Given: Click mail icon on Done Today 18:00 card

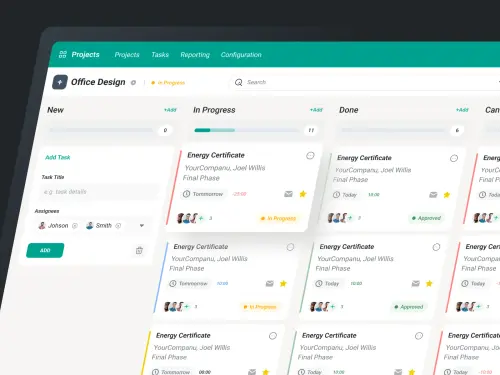Looking at the screenshot, I should [x=433, y=195].
